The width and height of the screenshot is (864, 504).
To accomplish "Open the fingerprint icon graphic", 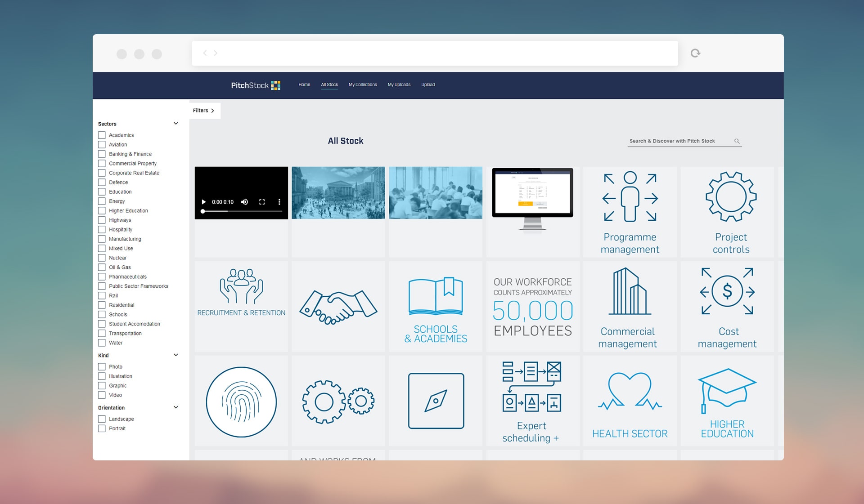I will point(241,401).
